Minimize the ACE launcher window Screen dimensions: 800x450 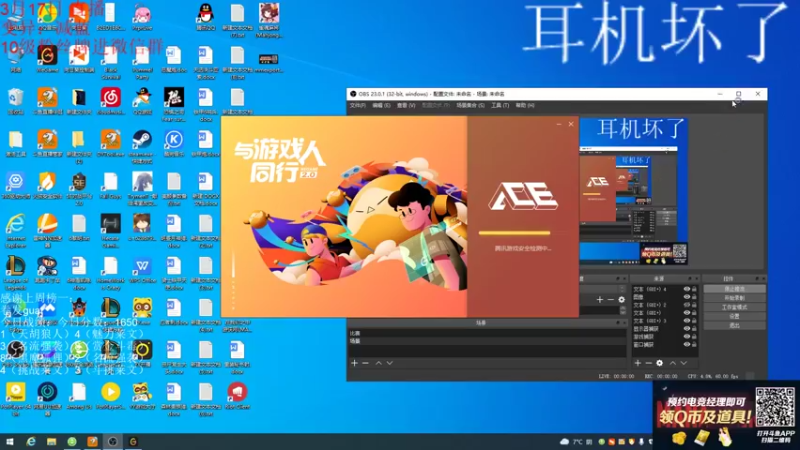pyautogui.click(x=559, y=124)
